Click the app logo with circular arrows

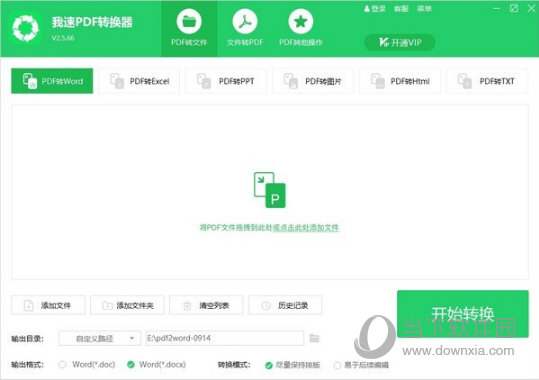tap(26, 29)
